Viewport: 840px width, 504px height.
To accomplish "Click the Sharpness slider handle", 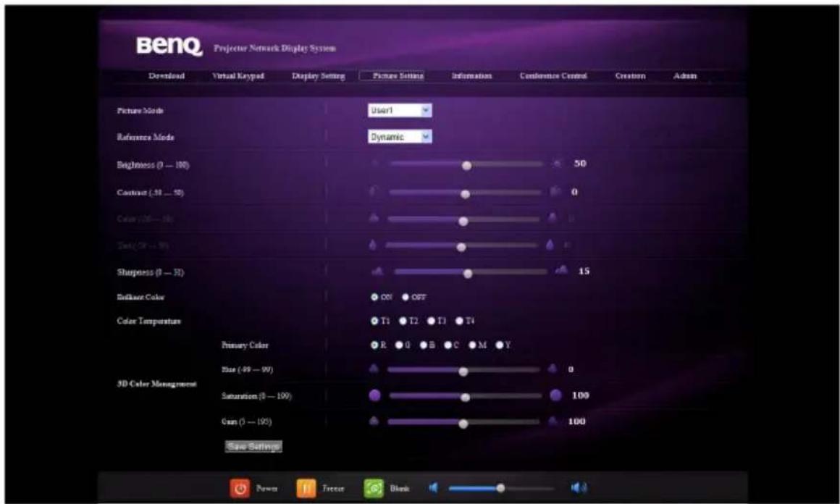I will tap(468, 274).
